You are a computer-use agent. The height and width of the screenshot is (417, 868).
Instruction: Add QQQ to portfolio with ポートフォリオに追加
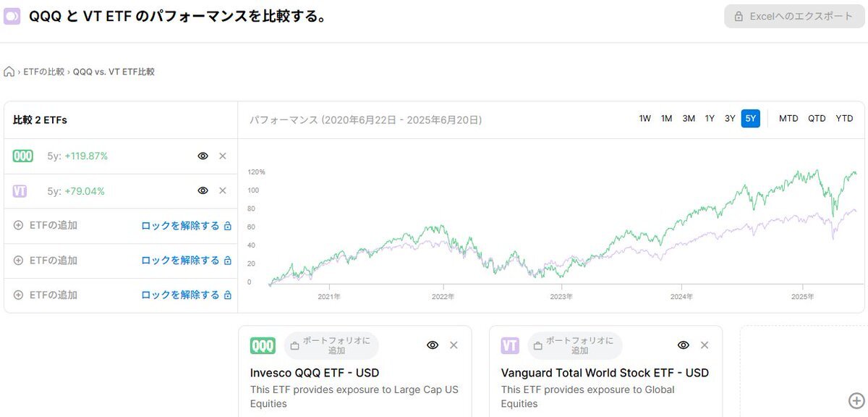click(331, 345)
